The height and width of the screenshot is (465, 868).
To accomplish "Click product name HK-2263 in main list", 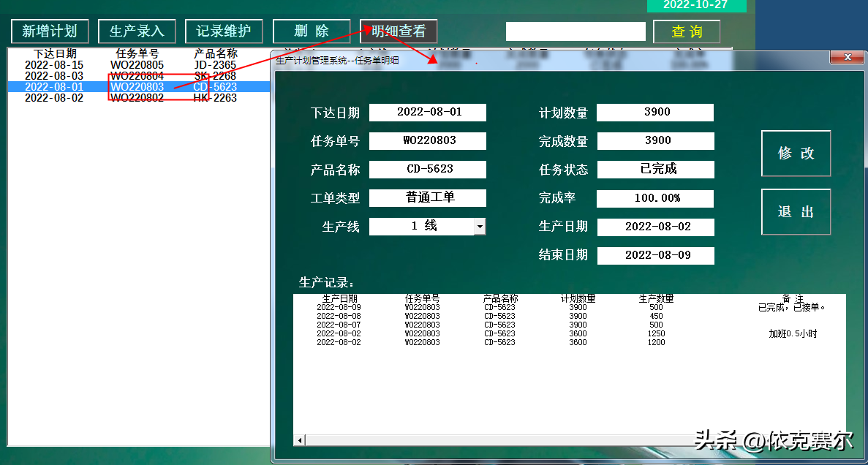I will tap(215, 98).
